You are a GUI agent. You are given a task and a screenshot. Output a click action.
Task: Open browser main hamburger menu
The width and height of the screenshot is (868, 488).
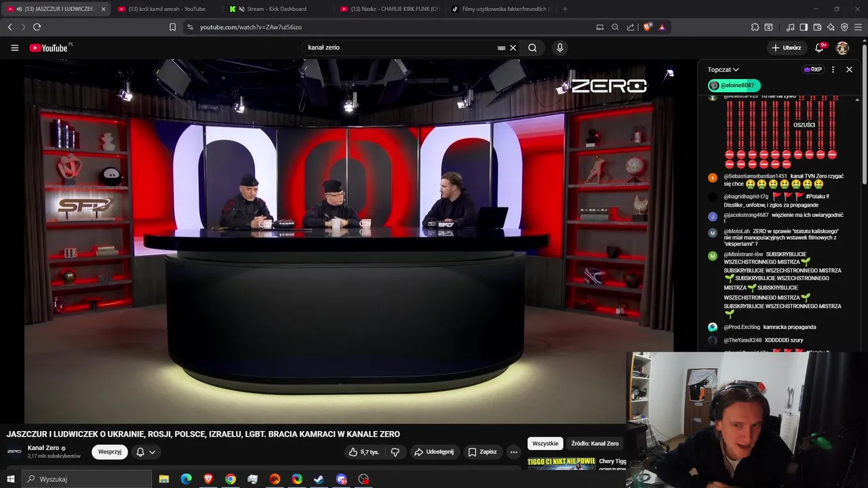coord(859,27)
